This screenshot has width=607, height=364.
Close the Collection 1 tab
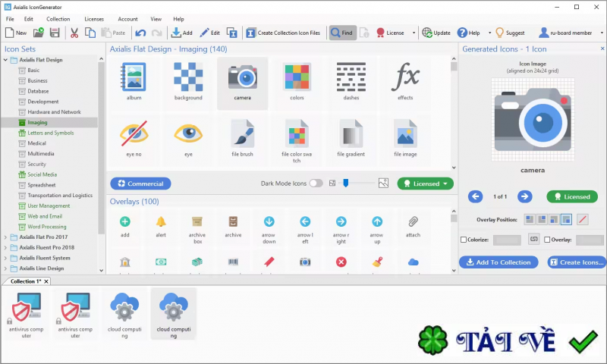tap(46, 281)
